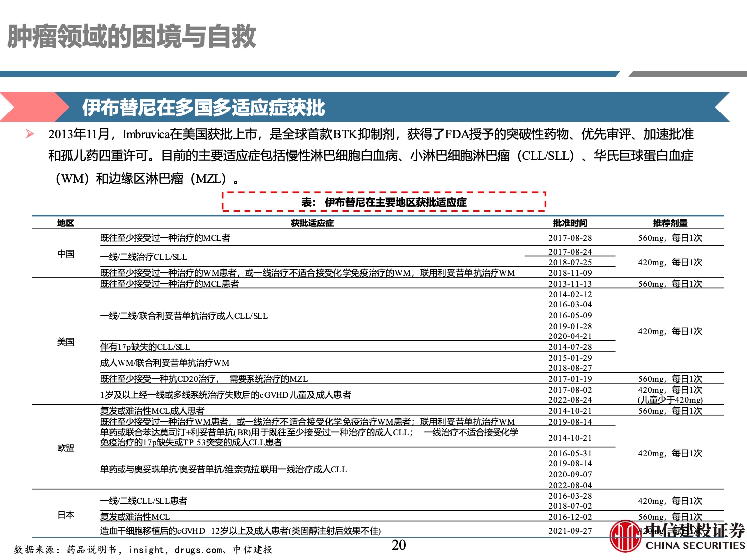Screen dimensions: 747x560
Task: Click the 欧盟 region cell
Action: [65, 448]
